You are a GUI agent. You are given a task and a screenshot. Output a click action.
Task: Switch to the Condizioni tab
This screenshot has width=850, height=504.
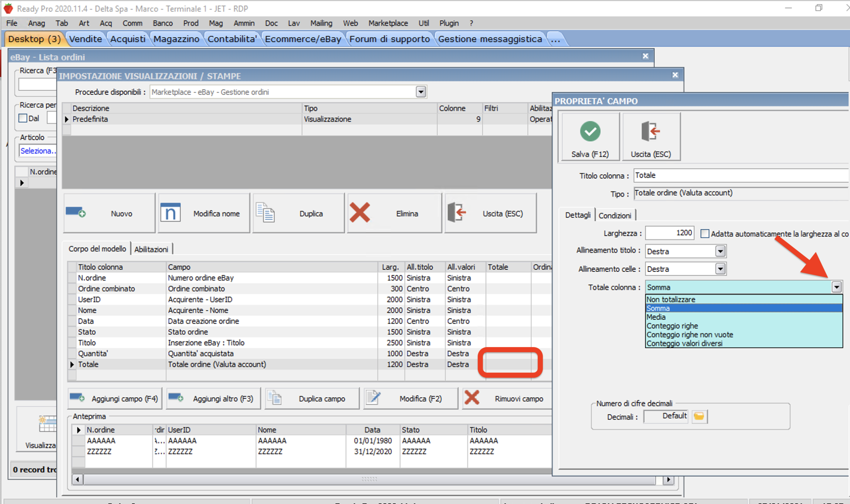click(614, 216)
